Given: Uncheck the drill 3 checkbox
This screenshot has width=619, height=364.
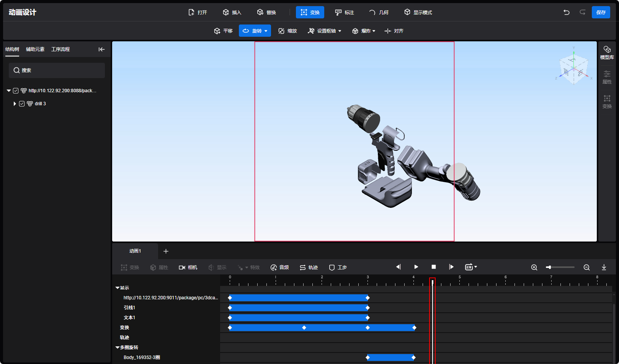Looking at the screenshot, I should tap(22, 104).
